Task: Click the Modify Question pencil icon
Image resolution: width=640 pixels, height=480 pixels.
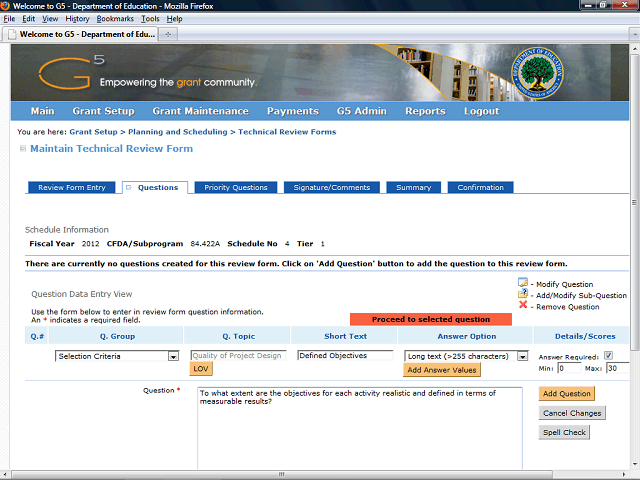Action: pos(522,282)
